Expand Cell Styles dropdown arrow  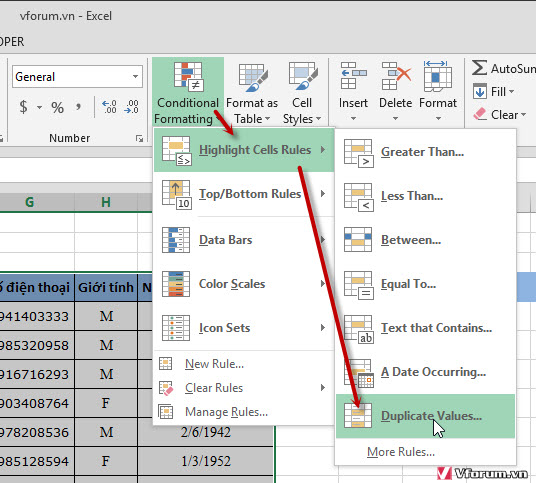pos(318,119)
